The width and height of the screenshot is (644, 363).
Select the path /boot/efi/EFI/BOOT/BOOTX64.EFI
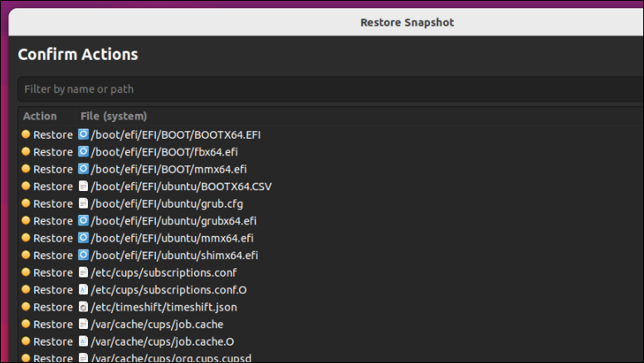[x=175, y=135]
